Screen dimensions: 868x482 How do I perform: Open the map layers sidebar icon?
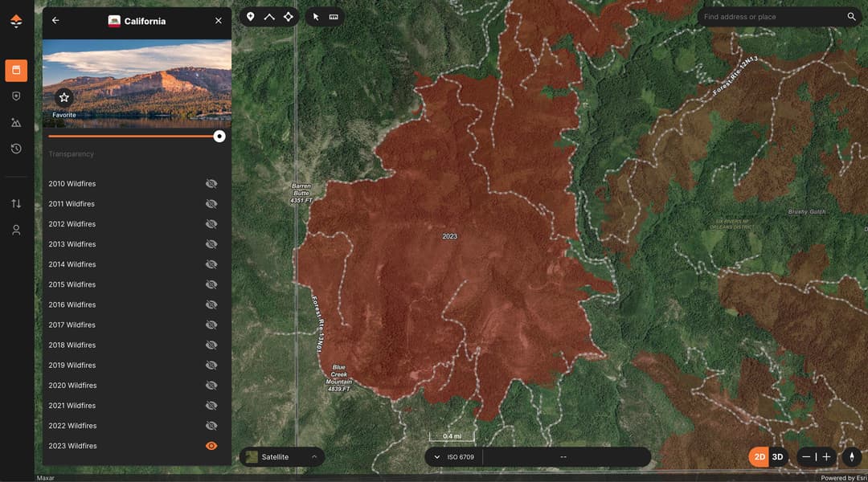point(16,70)
